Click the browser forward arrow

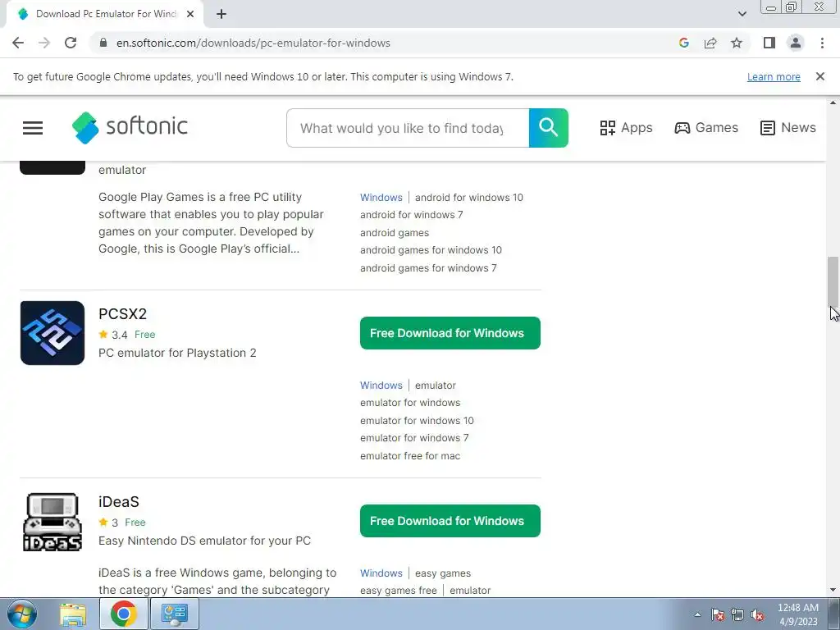point(44,43)
